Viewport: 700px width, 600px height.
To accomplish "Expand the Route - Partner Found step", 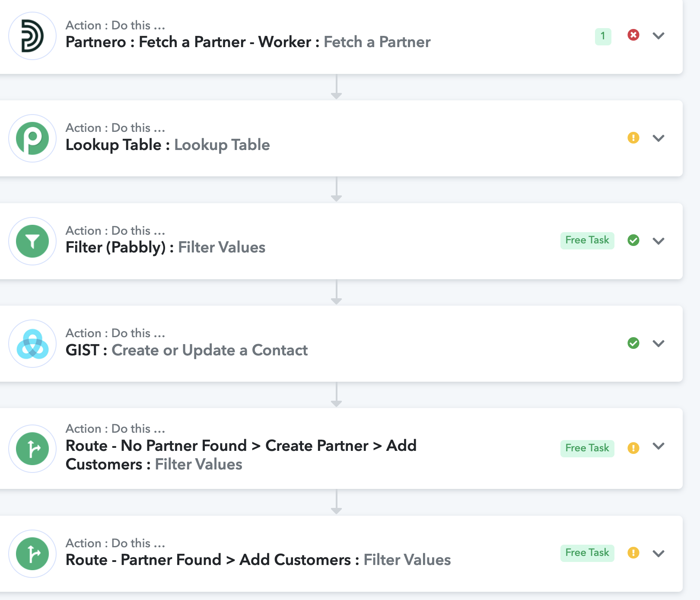I will (x=659, y=554).
